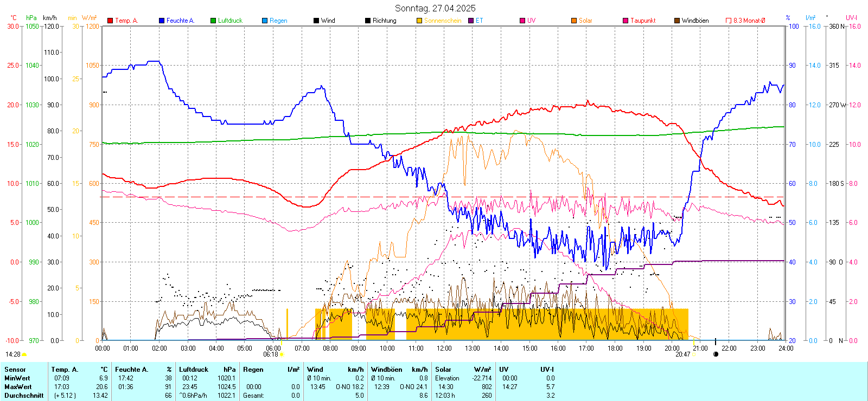This screenshot has width=868, height=401.
Task: Click the Taupunkt legend label
Action: pos(643,21)
